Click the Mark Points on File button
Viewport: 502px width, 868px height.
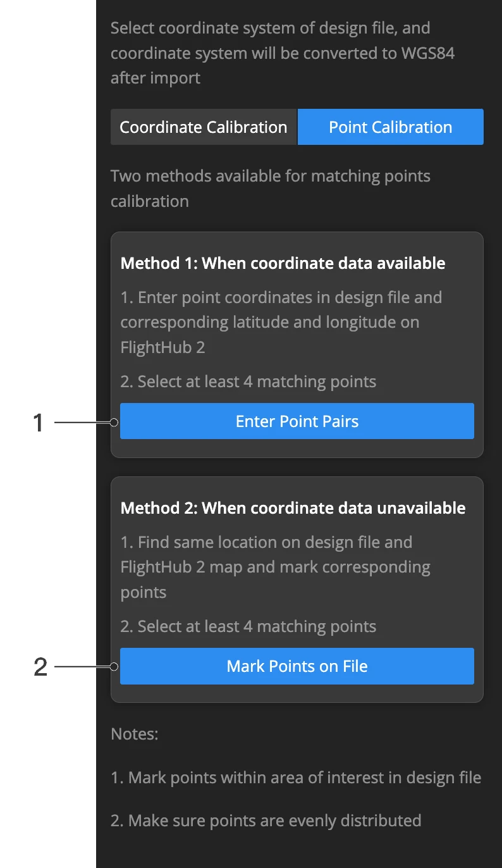coord(297,666)
